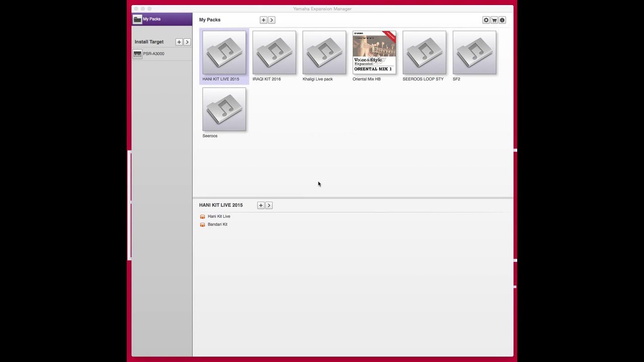
Task: Click the Bandari Kit drum icon
Action: 203,225
